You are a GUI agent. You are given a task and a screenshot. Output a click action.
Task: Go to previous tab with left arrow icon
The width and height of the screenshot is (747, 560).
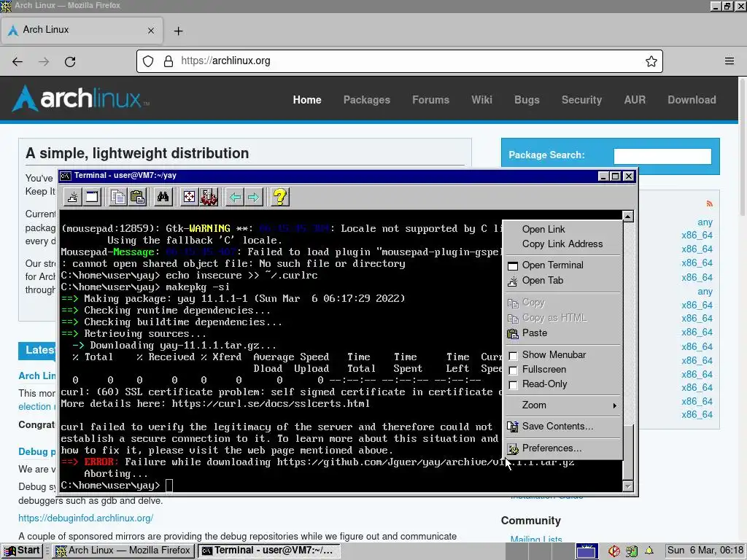pyautogui.click(x=235, y=197)
